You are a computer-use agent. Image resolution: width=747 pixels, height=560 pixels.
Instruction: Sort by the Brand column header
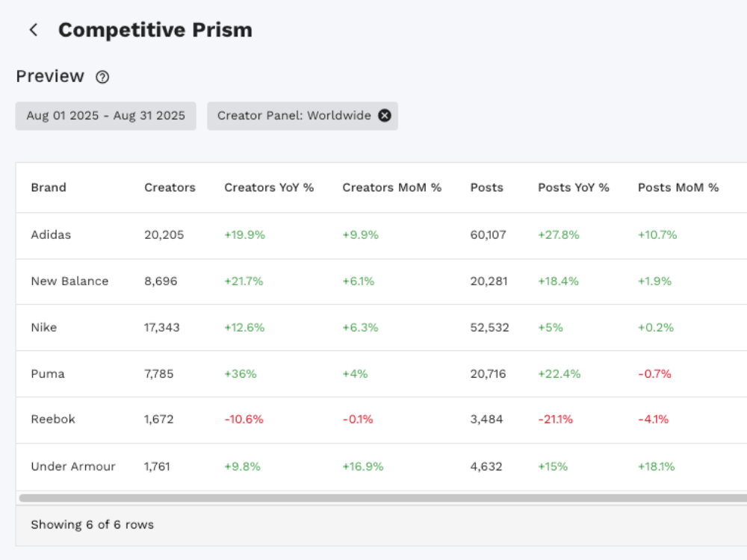click(x=49, y=187)
